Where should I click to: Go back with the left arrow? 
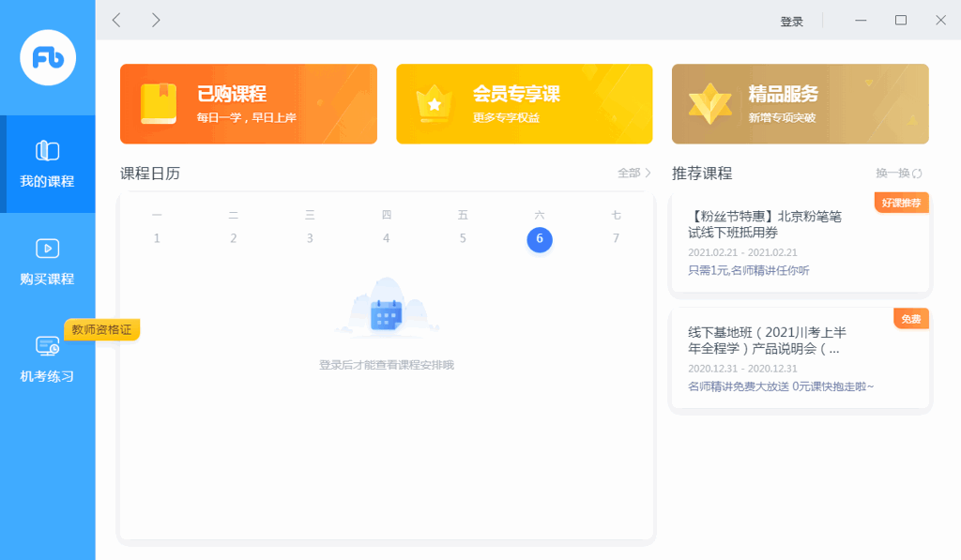tap(116, 21)
